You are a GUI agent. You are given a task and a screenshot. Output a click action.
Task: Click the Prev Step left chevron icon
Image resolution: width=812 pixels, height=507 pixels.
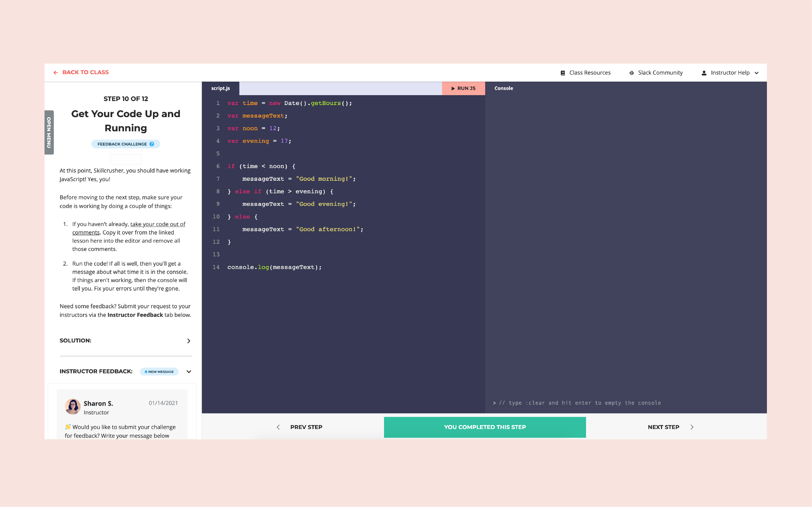(x=278, y=427)
